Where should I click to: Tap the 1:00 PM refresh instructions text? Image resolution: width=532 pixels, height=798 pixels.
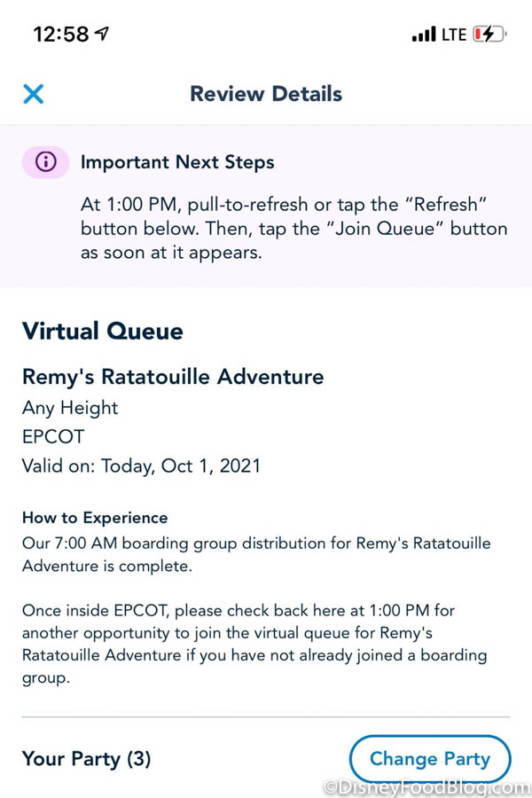coord(293,228)
